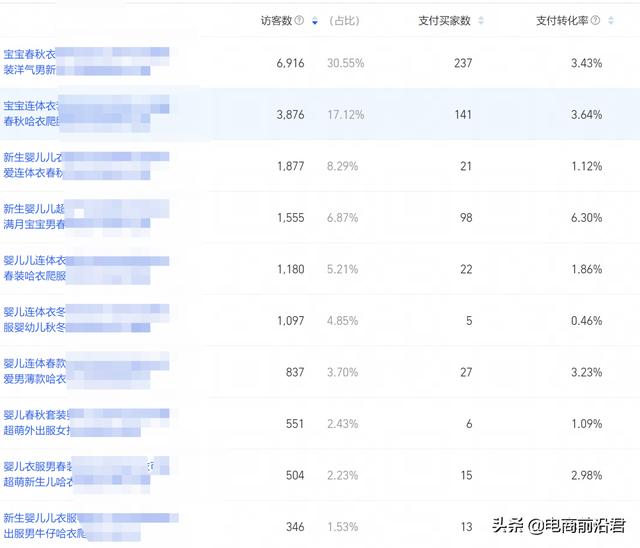Click the share value 2.43%
This screenshot has width=640, height=548.
tap(342, 424)
